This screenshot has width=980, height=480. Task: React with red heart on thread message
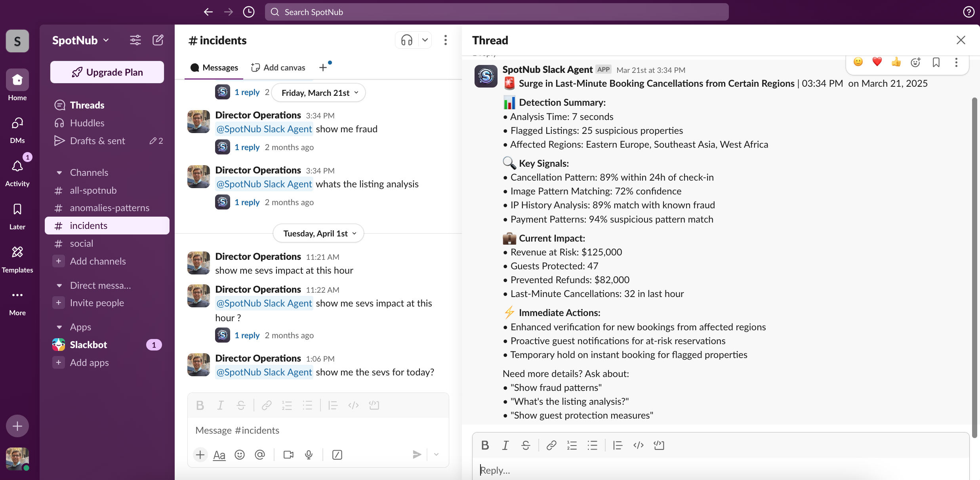tap(877, 62)
